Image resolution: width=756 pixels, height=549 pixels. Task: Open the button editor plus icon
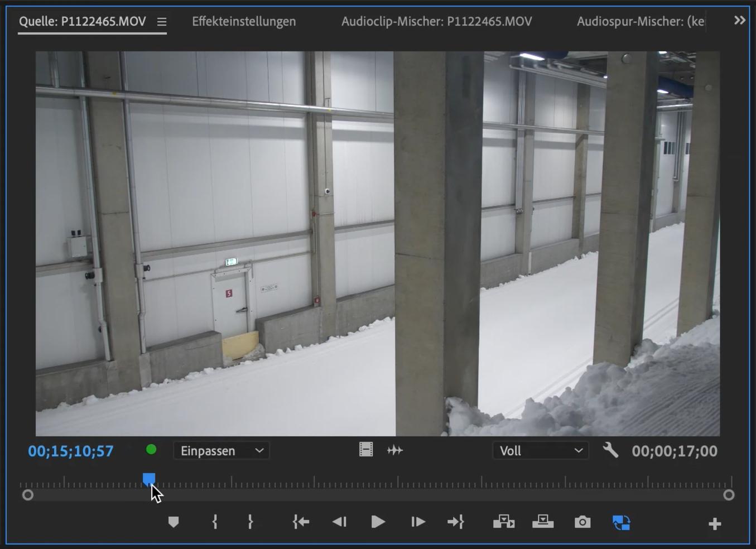coord(715,524)
